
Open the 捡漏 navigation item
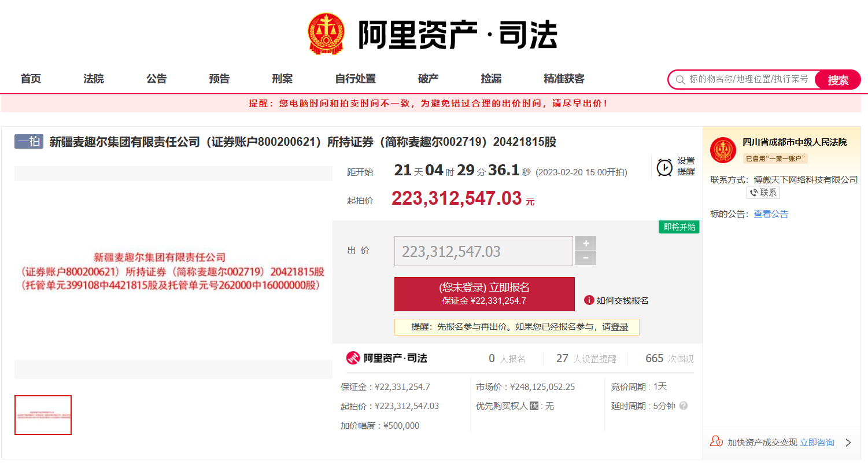pyautogui.click(x=491, y=79)
